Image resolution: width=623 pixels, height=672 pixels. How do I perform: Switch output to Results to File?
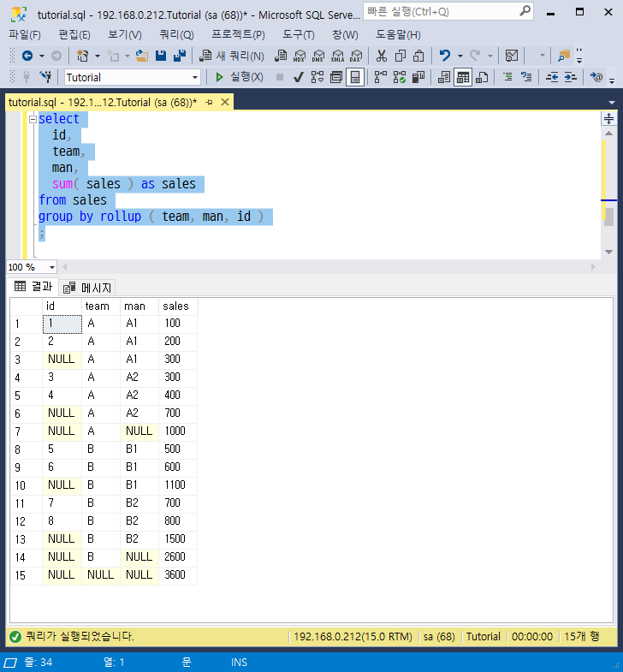[x=482, y=77]
